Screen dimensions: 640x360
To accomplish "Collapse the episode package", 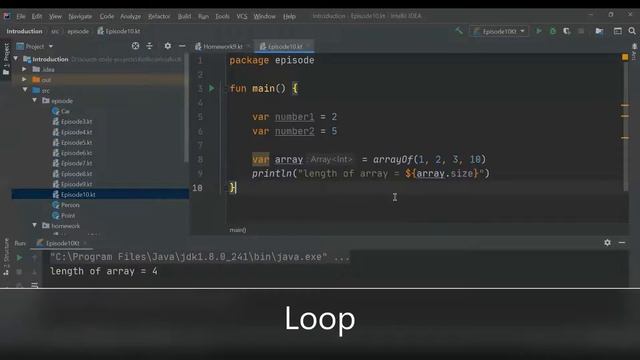I will tap(35, 100).
